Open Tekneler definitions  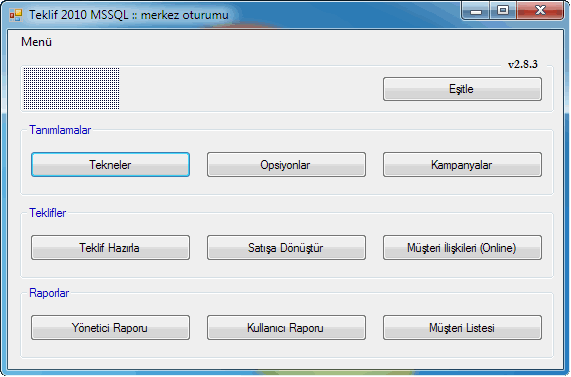110,165
